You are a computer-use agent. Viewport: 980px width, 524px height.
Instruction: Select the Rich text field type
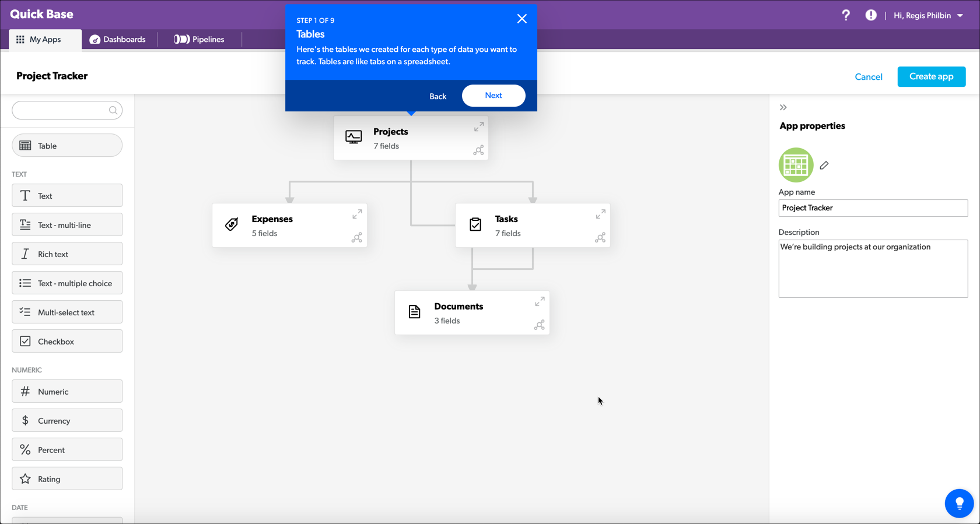coord(67,254)
